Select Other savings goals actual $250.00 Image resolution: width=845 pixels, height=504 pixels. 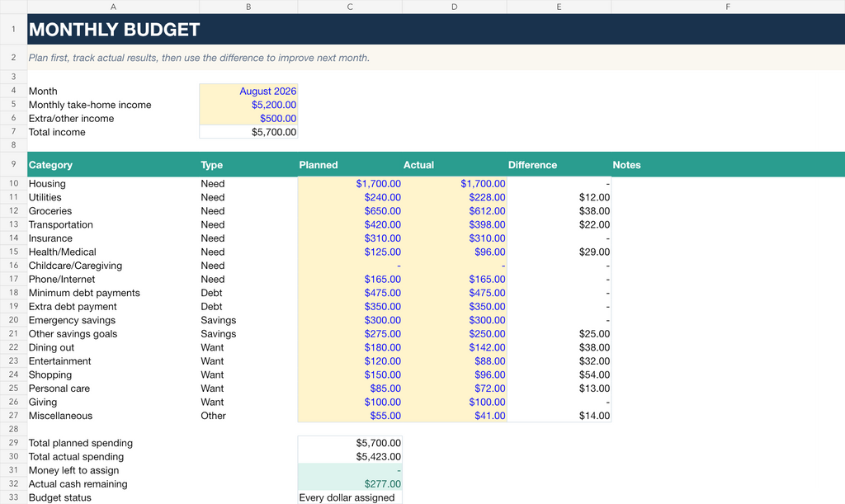[x=455, y=334]
